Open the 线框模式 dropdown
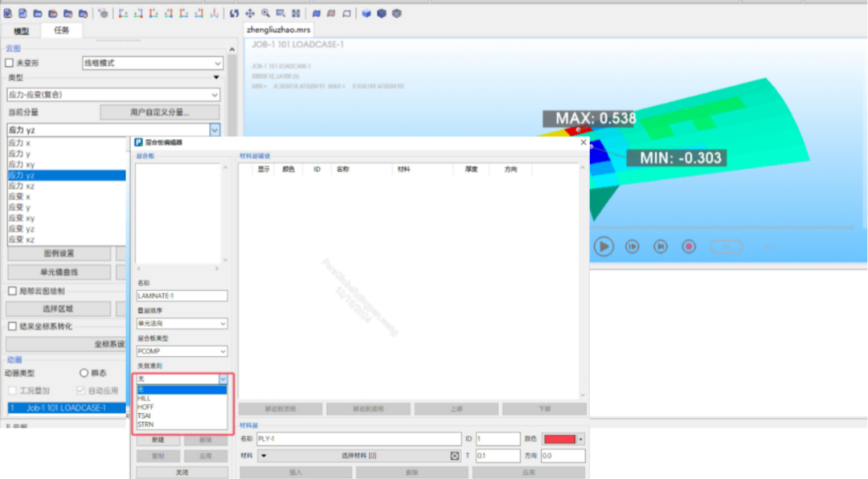Screen dimensions: 868x479 (x=152, y=63)
